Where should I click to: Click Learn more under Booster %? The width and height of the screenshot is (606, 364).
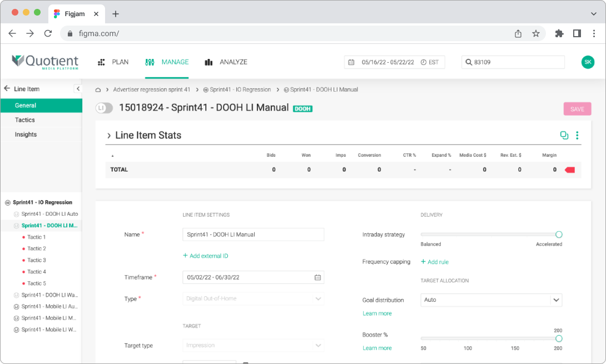pos(377,348)
